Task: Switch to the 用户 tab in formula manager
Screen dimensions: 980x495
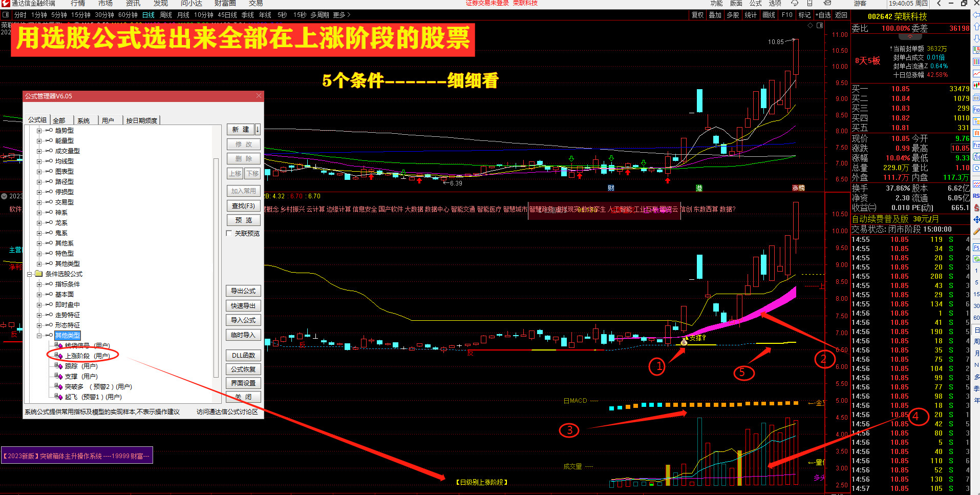Action: (108, 120)
